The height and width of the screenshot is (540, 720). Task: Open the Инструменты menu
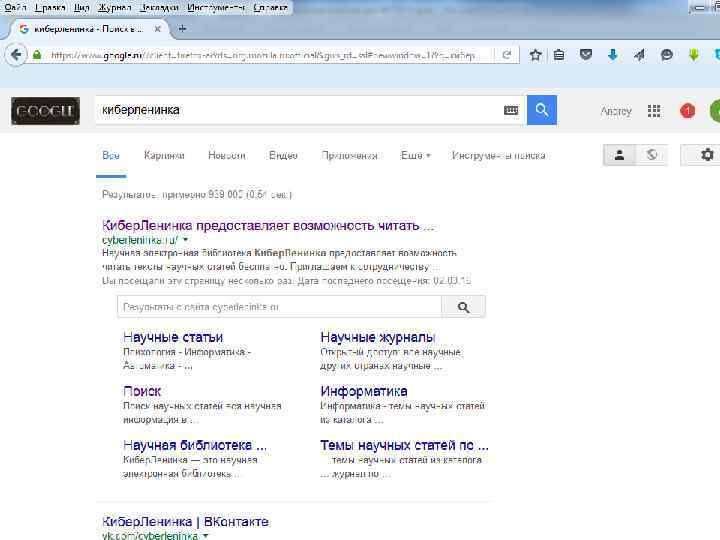coord(215,7)
